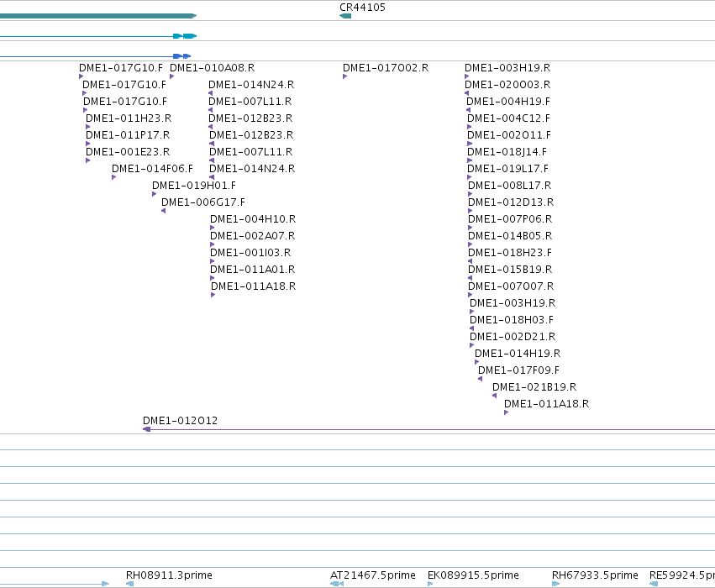Viewport: 715px width, 588px height.
Task: Click the DME1-004H10.R label
Action: [x=253, y=219]
